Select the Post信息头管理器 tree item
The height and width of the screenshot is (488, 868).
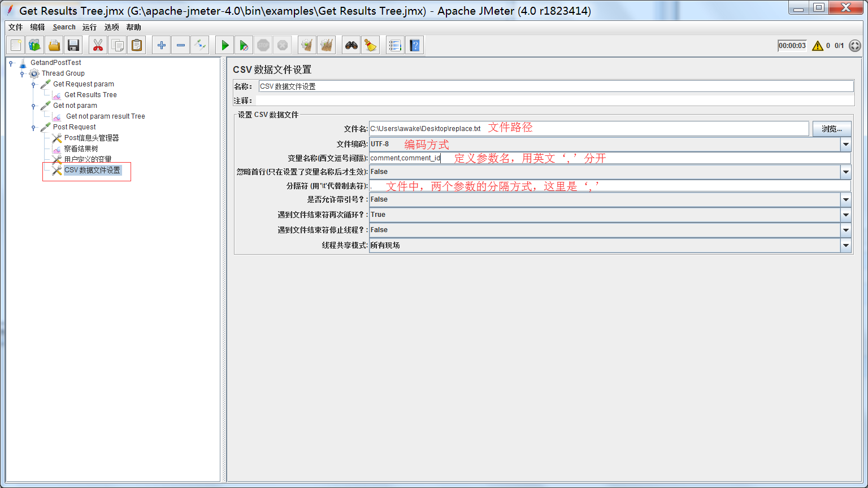[x=91, y=138]
